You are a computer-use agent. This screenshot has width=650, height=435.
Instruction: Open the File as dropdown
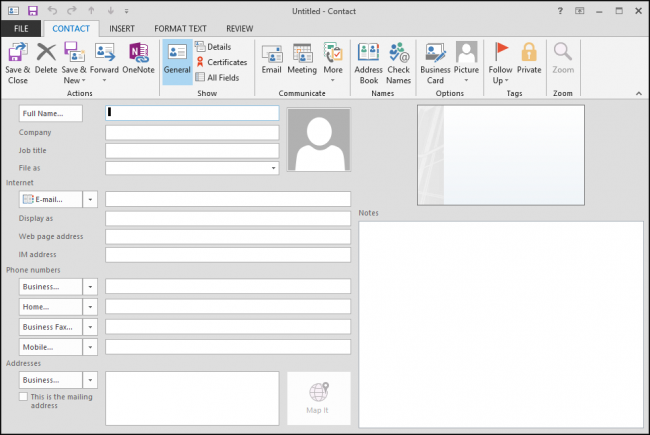pos(273,168)
